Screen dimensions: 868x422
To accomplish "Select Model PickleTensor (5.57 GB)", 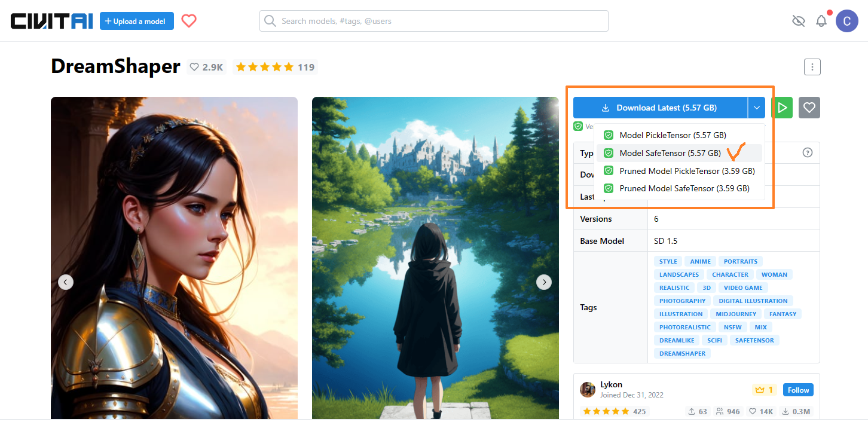I will (x=679, y=136).
